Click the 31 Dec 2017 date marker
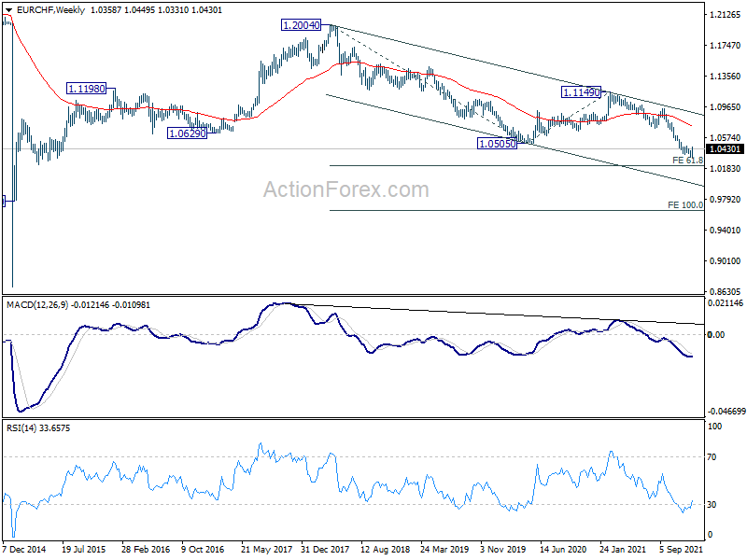The height and width of the screenshot is (560, 747). pos(325,549)
